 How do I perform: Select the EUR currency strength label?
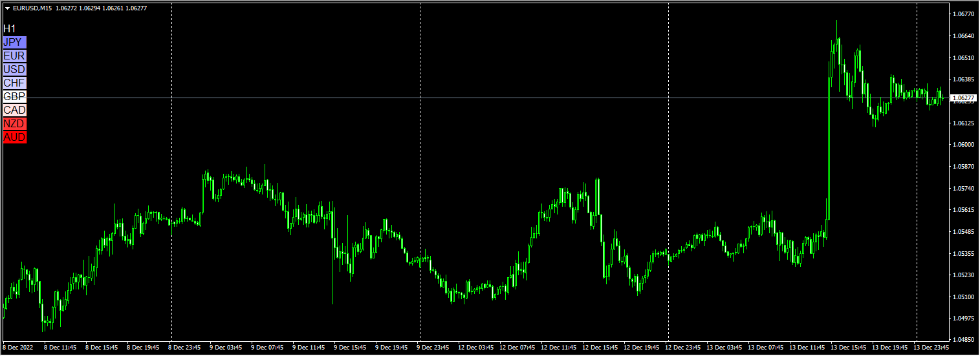coord(15,56)
